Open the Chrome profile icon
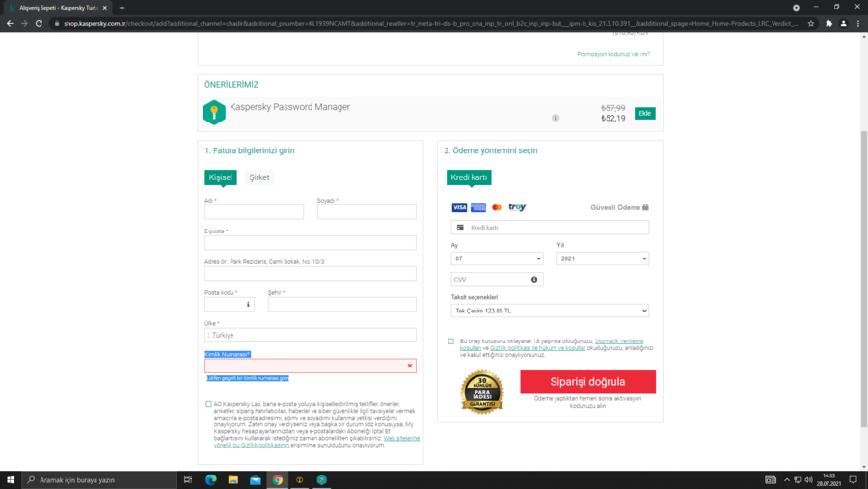 [844, 24]
